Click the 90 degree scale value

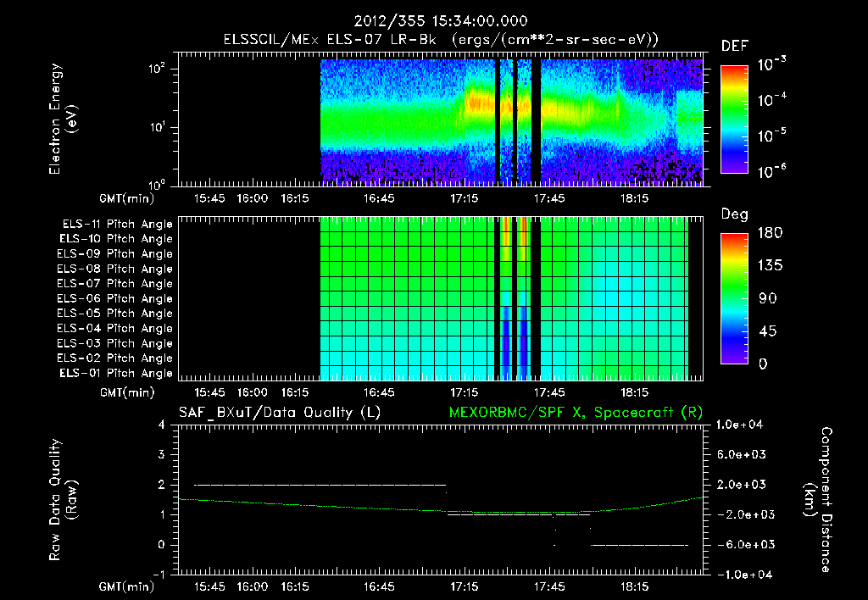768,298
